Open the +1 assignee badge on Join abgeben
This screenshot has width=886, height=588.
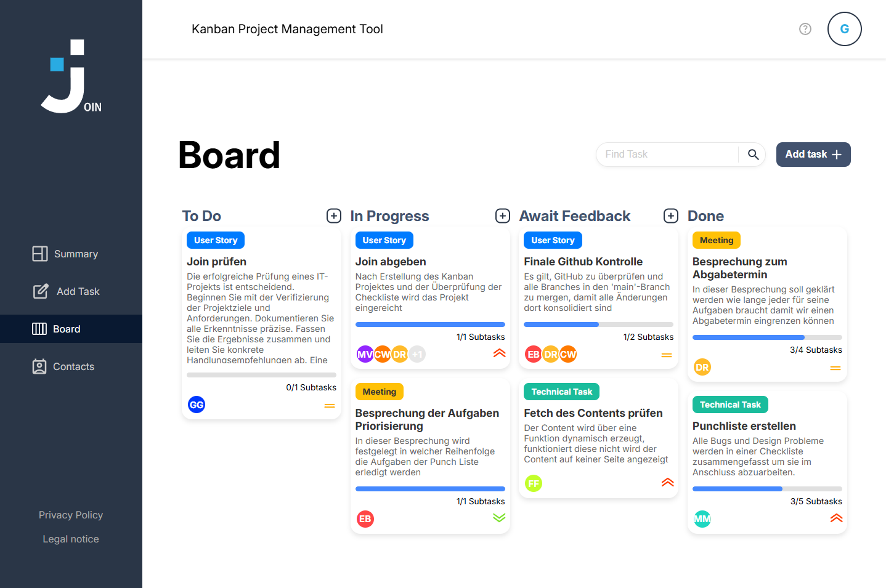pyautogui.click(x=417, y=354)
